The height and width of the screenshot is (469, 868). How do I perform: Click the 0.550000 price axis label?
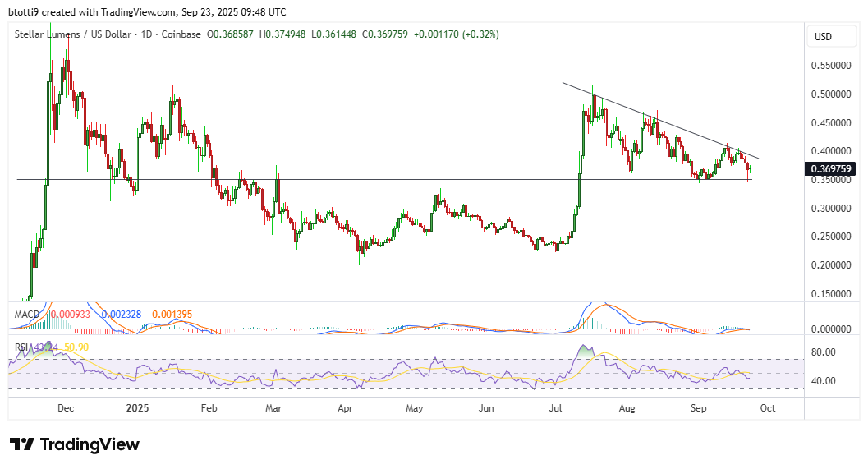tap(831, 65)
